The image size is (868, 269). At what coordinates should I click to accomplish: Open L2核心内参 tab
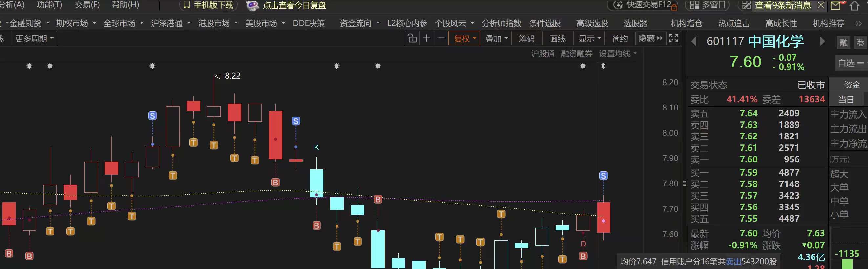(x=407, y=23)
